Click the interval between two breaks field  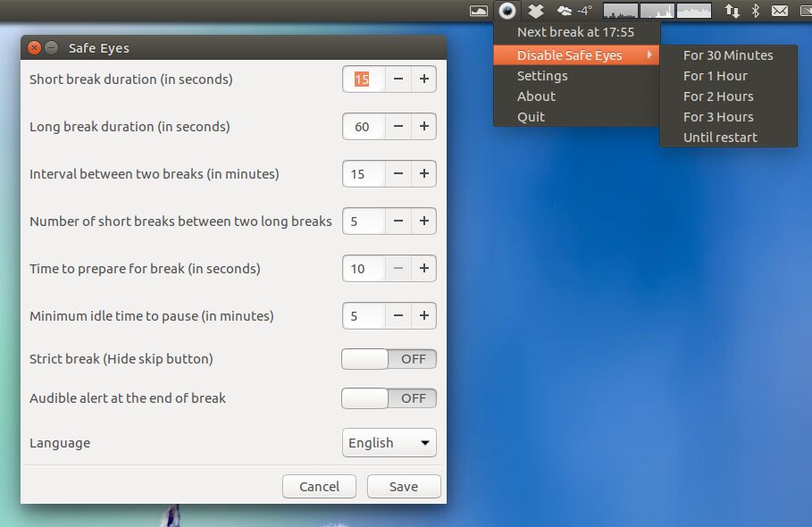[364, 174]
